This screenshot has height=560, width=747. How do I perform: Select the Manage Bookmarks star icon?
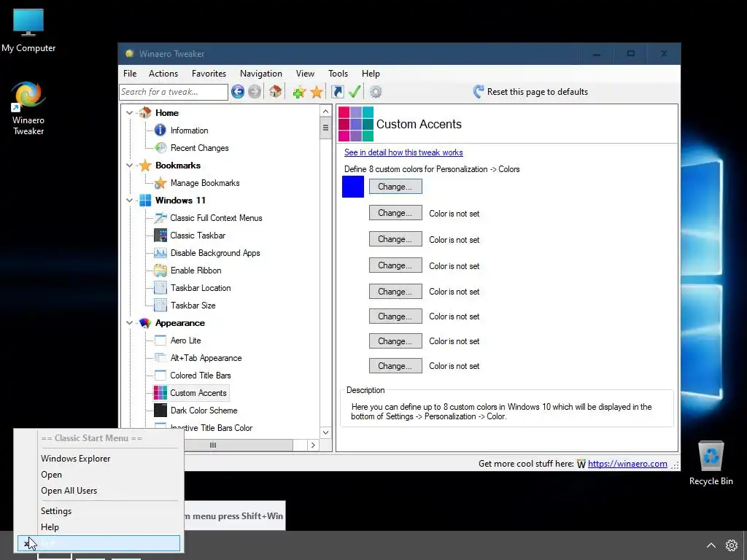[x=160, y=183]
